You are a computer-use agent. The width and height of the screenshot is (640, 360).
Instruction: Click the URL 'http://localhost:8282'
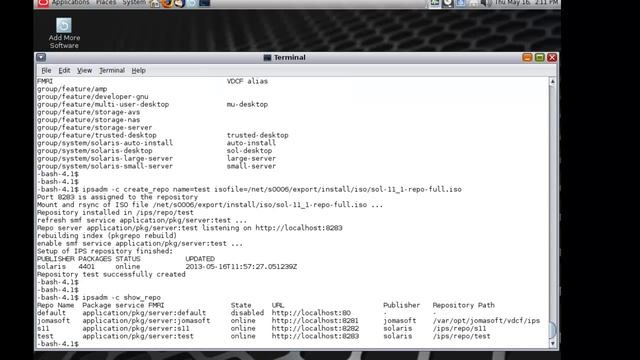[315, 329]
